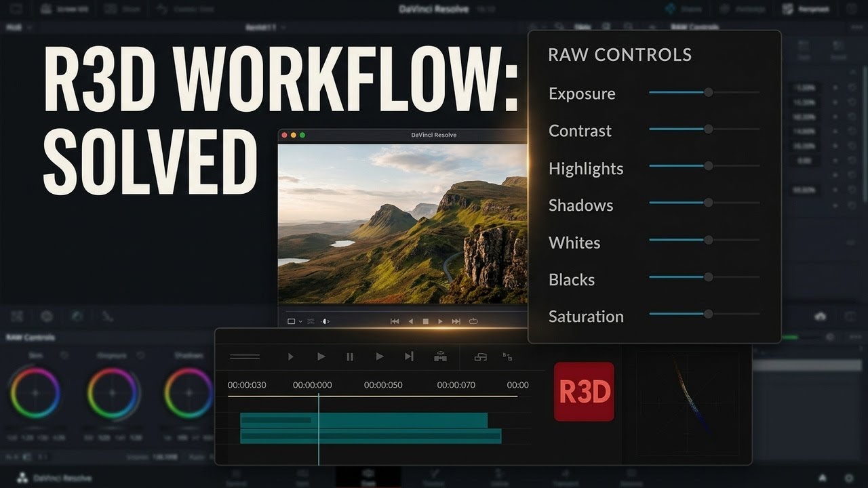This screenshot has width=868, height=488.
Task: Click the small play arrow beside the double-line handle
Action: click(x=290, y=357)
